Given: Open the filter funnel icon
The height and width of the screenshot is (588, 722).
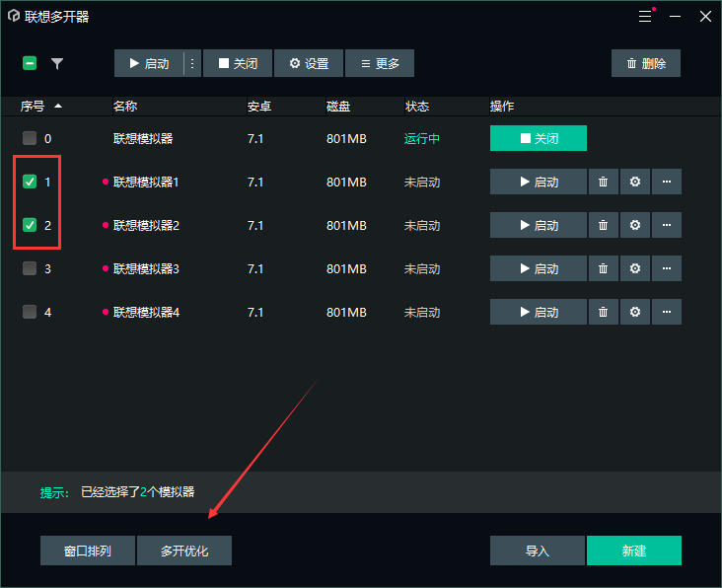Looking at the screenshot, I should (57, 63).
